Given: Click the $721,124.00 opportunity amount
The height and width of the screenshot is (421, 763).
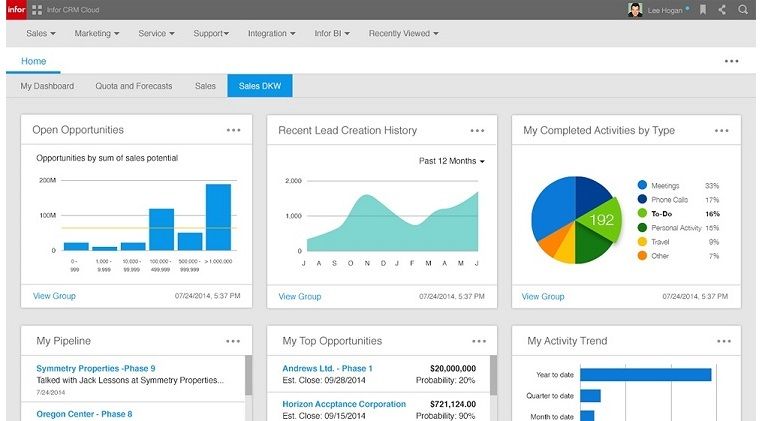Looking at the screenshot, I should coord(453,404).
